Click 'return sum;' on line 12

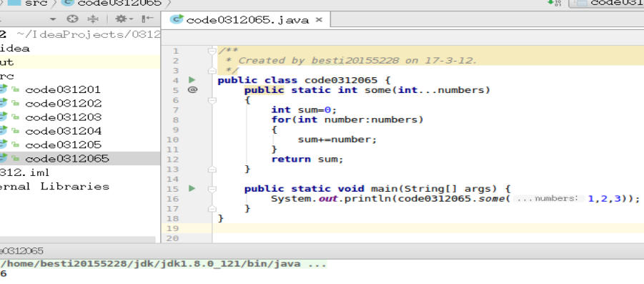[x=307, y=159]
